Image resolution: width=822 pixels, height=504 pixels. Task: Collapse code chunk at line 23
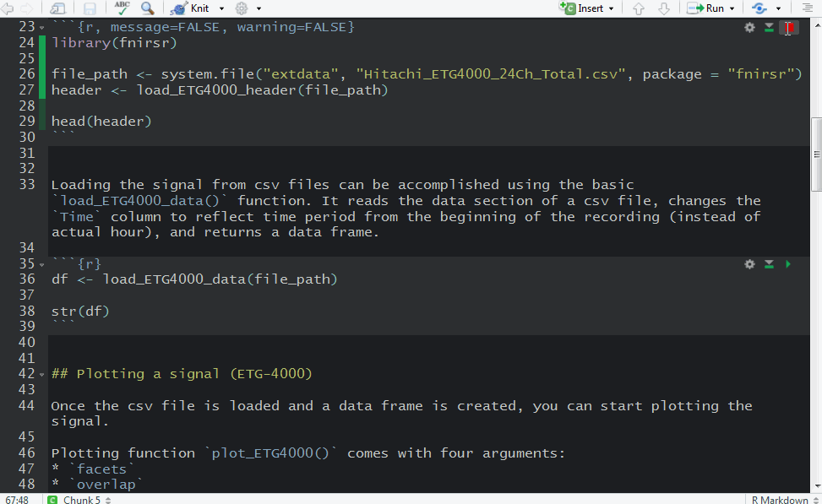click(x=42, y=27)
